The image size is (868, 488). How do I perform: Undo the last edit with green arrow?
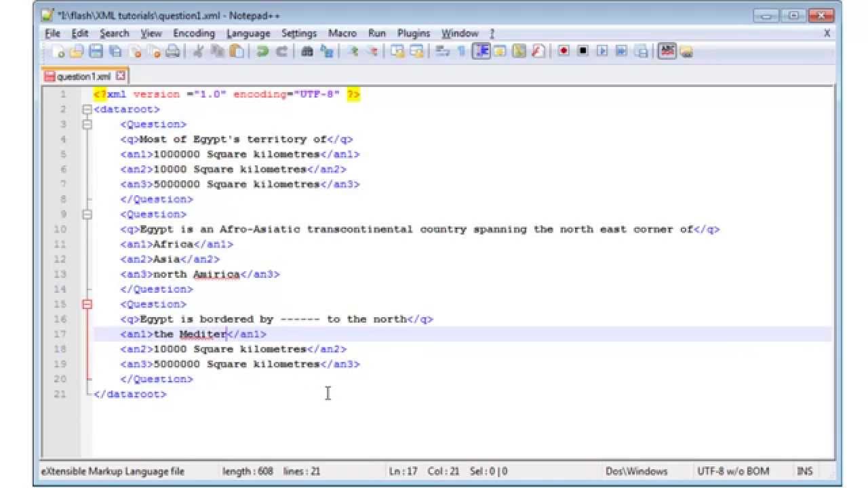coord(262,52)
